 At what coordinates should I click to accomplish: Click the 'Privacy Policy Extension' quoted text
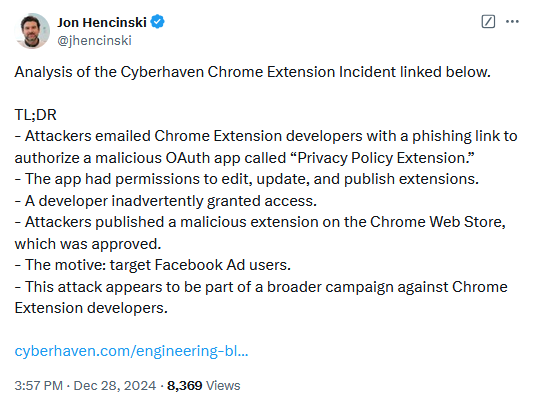(383, 158)
